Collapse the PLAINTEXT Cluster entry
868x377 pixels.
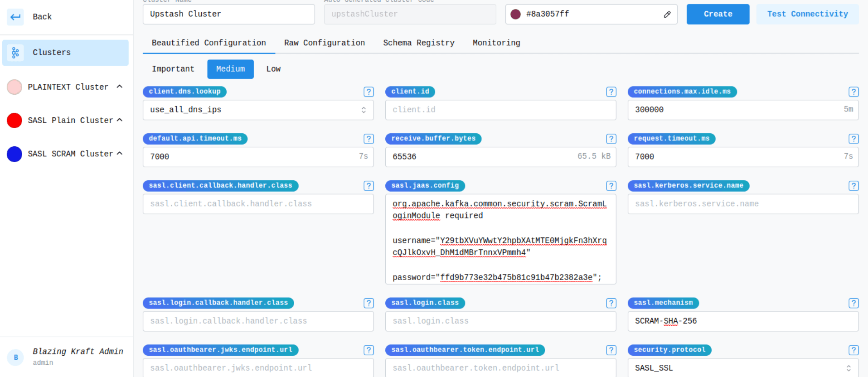[x=120, y=87]
